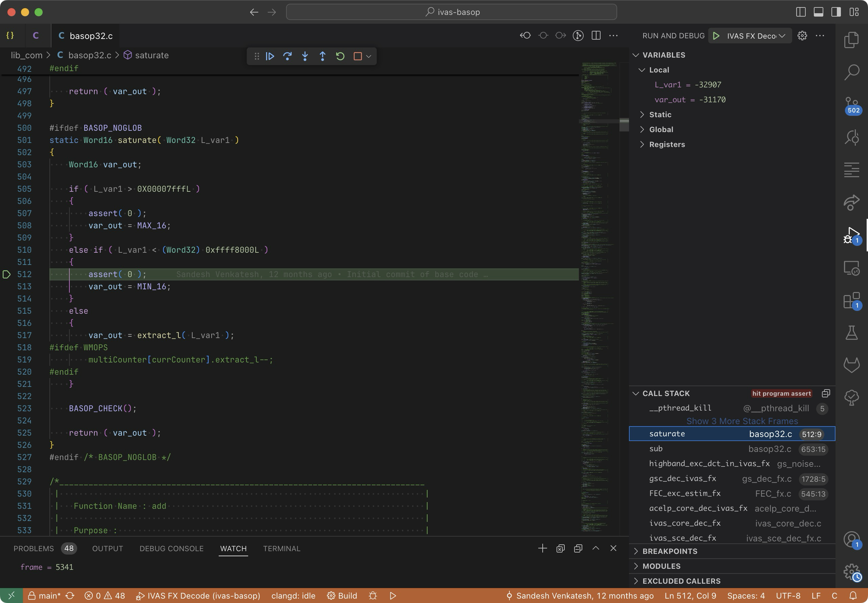
Task: Toggle the bottom panel layout button
Action: coord(818,12)
